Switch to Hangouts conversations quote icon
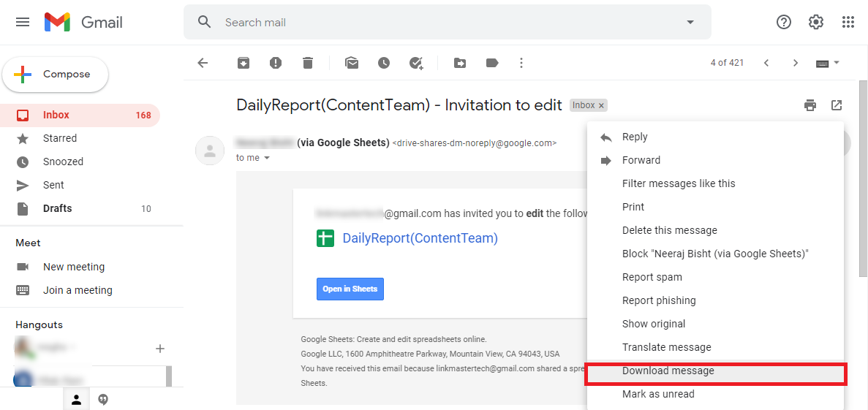This screenshot has height=410, width=868. point(103,400)
